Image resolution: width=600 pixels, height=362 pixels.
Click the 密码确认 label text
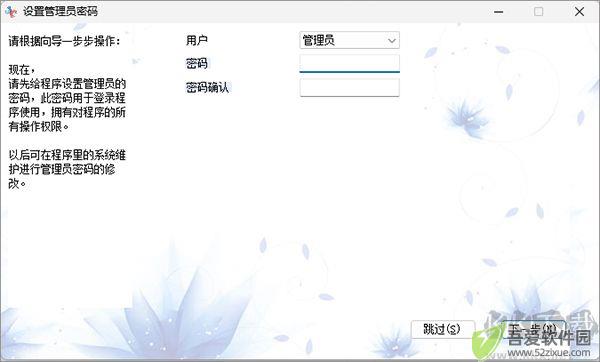207,88
